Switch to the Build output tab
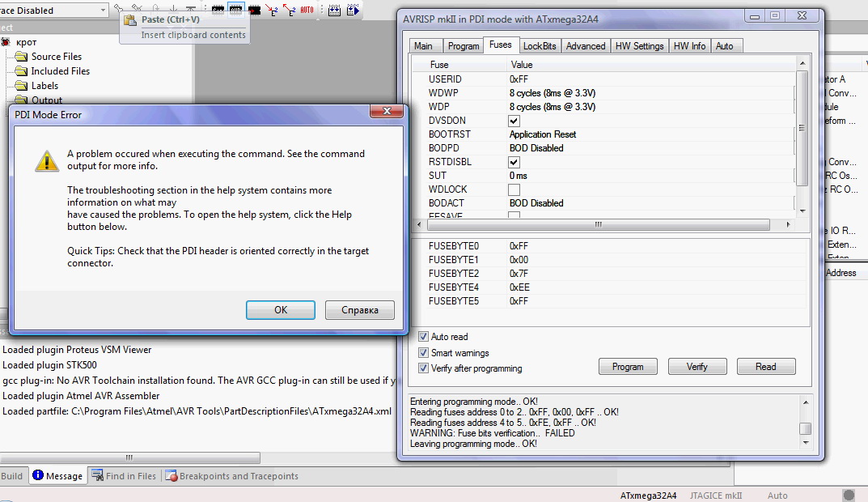Screen dimensions: 868x502 11,476
